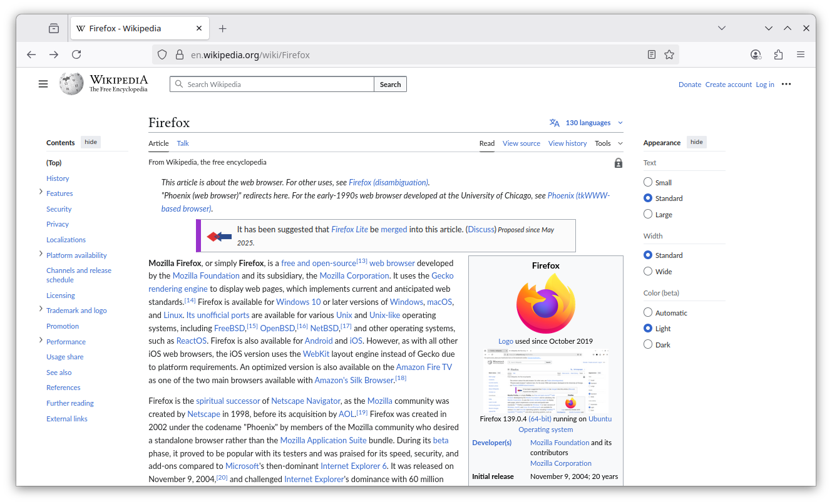832x504 pixels.
Task: Click the language translation icon
Action: pos(555,123)
